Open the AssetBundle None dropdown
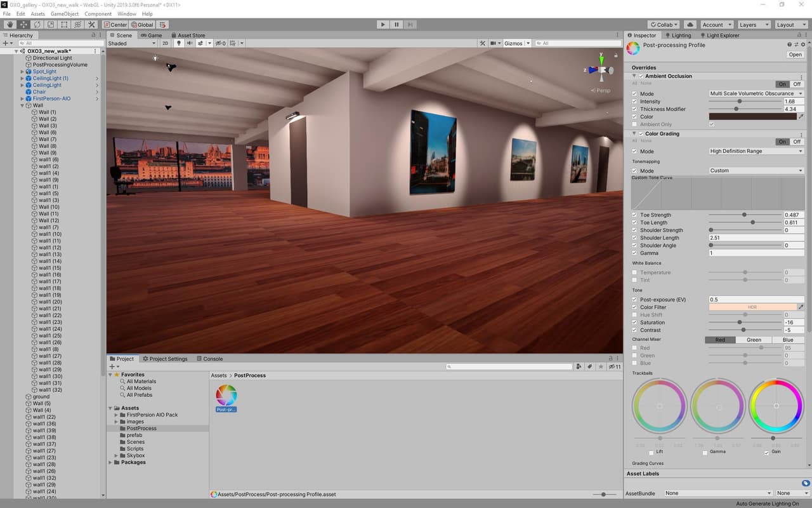This screenshot has height=508, width=812. point(718,493)
